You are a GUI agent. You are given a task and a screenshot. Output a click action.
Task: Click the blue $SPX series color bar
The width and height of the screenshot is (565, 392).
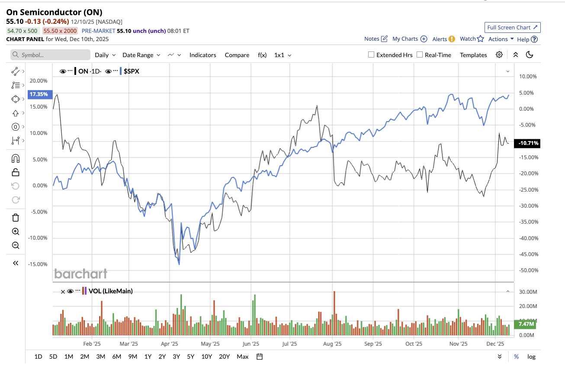point(121,71)
